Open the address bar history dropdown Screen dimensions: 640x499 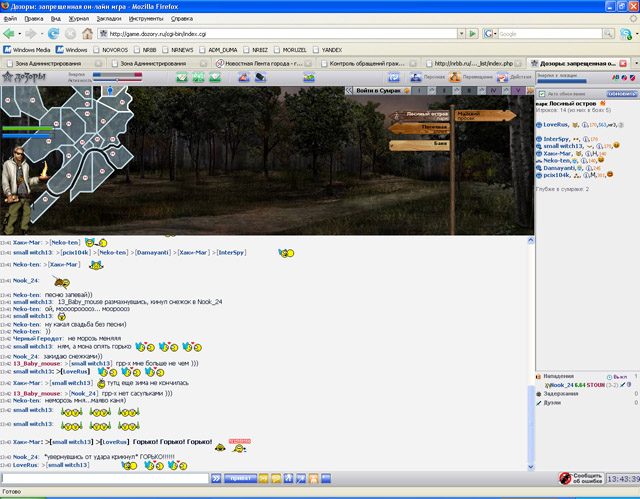[461, 33]
